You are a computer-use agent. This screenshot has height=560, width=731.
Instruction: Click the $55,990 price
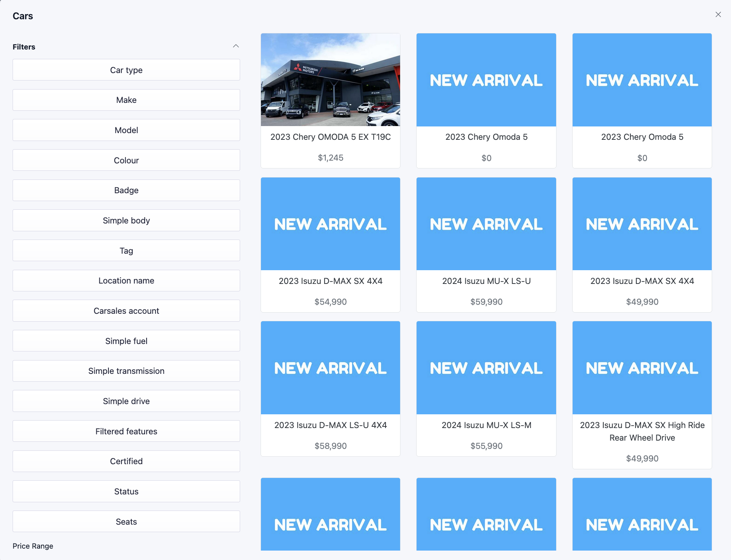point(486,446)
